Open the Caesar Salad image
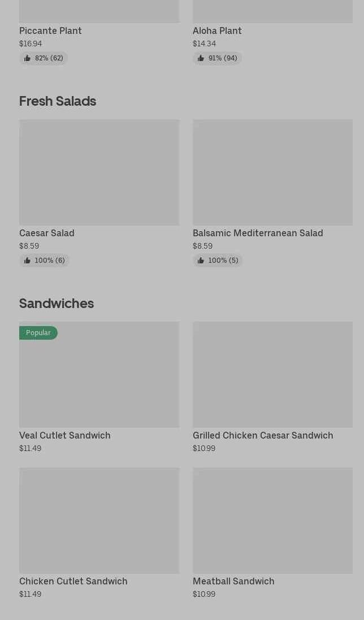 (99, 172)
